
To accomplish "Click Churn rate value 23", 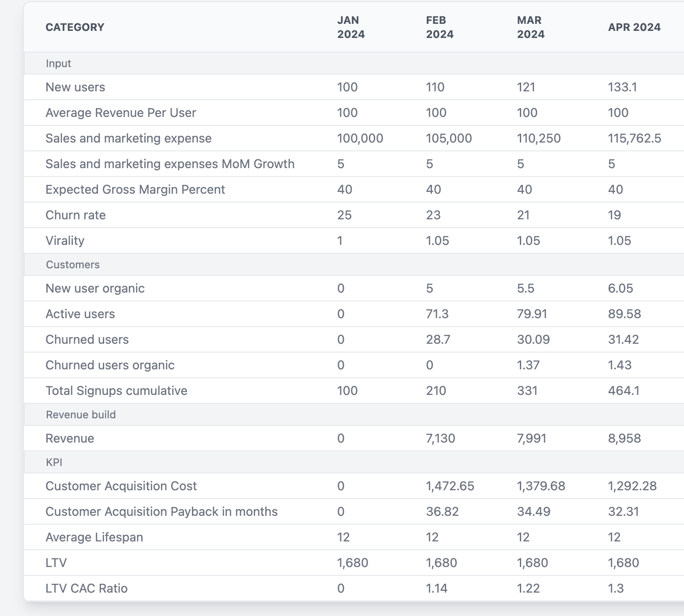I will click(x=433, y=215).
